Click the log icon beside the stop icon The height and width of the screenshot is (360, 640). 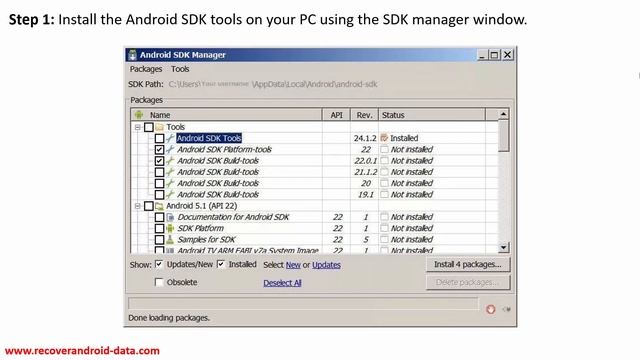click(506, 309)
